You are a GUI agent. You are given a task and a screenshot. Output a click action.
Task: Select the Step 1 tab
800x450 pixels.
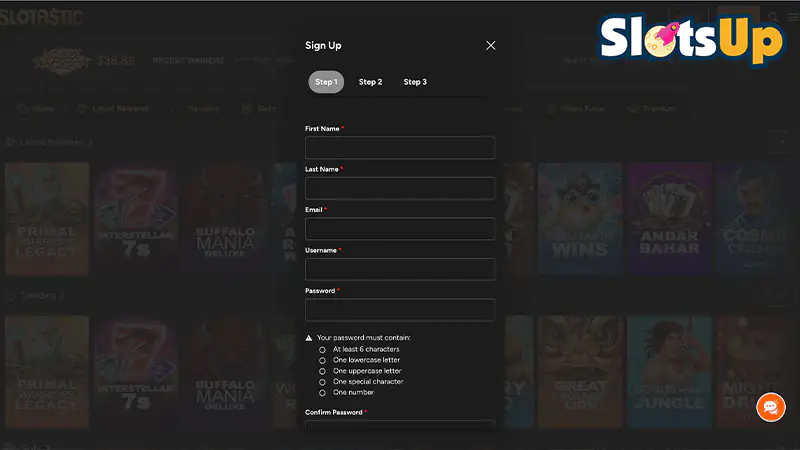tap(326, 82)
